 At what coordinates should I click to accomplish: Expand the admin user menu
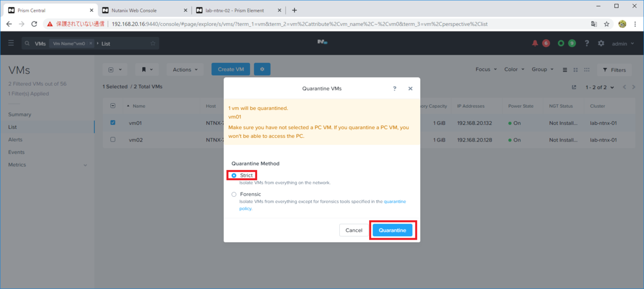pyautogui.click(x=623, y=43)
